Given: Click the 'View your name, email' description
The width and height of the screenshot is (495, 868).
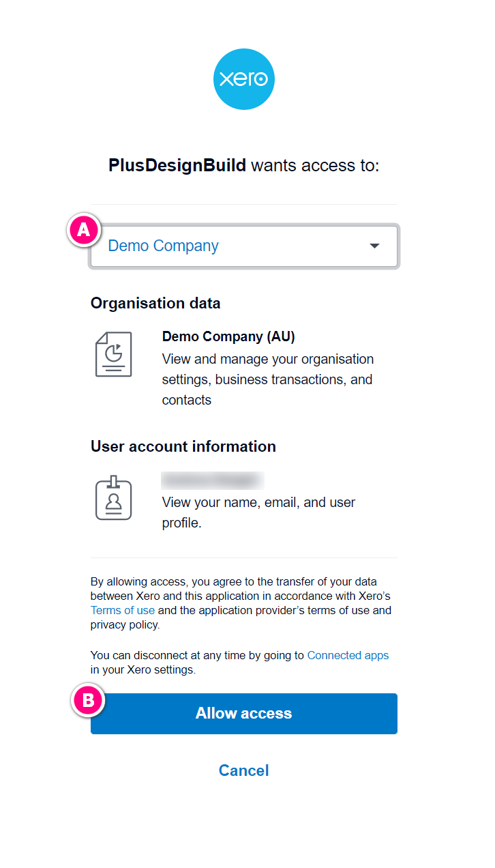Looking at the screenshot, I should 259,512.
